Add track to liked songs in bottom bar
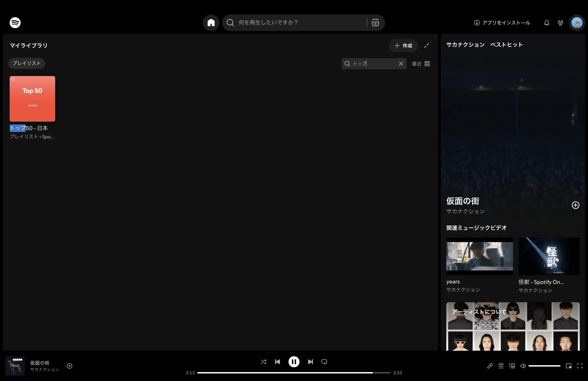588x381 pixels. pos(69,366)
